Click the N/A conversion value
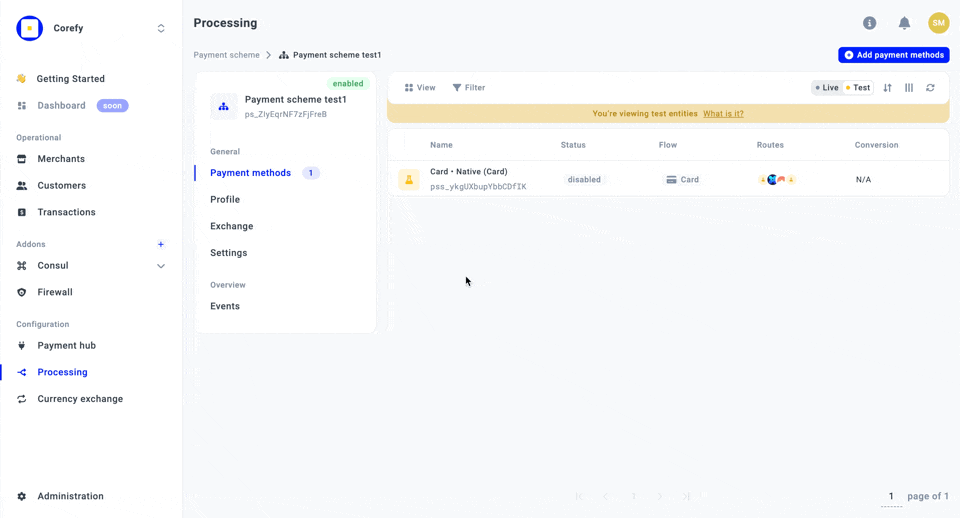The image size is (960, 518). (863, 179)
